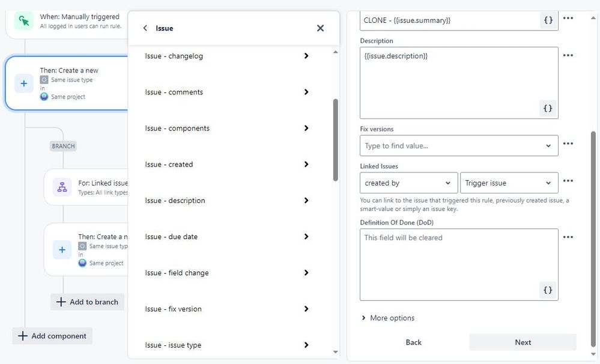Click the 'Issue' panel heading text

(164, 28)
